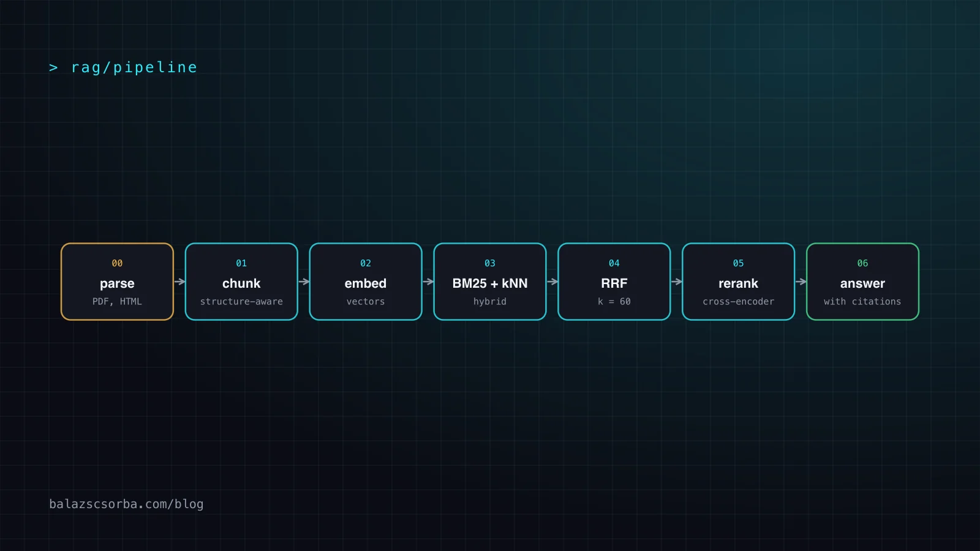Open the balazscsorba.com/blog link
The image size is (980, 551).
coord(126,504)
